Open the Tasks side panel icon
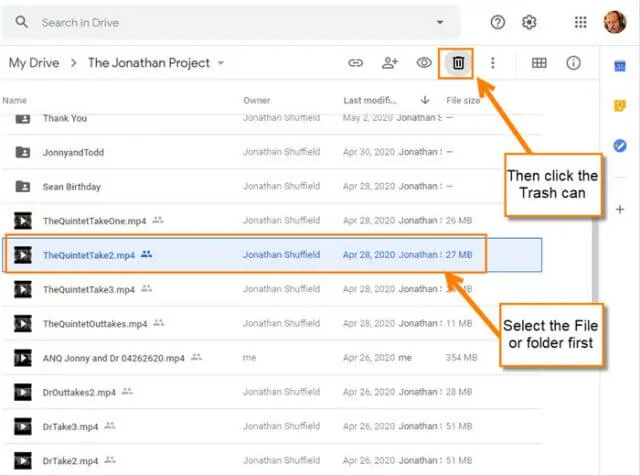Viewport: 640px width, 475px height. tap(620, 146)
